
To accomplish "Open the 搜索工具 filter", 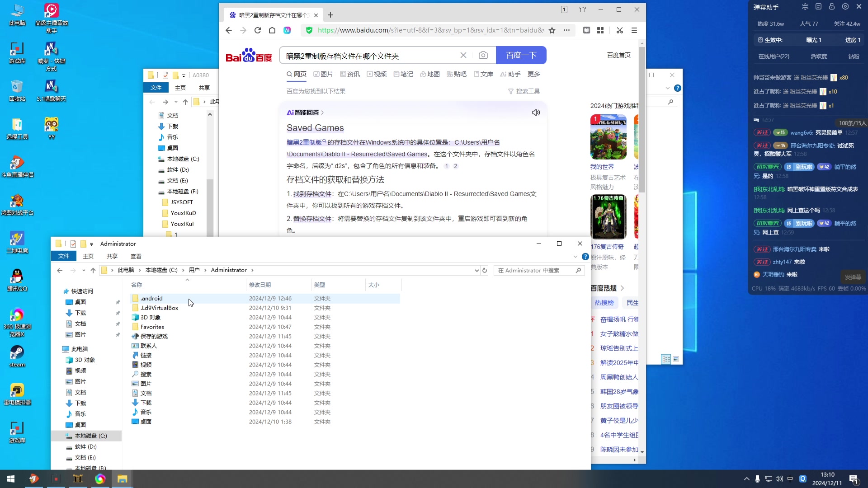I will click(x=524, y=91).
